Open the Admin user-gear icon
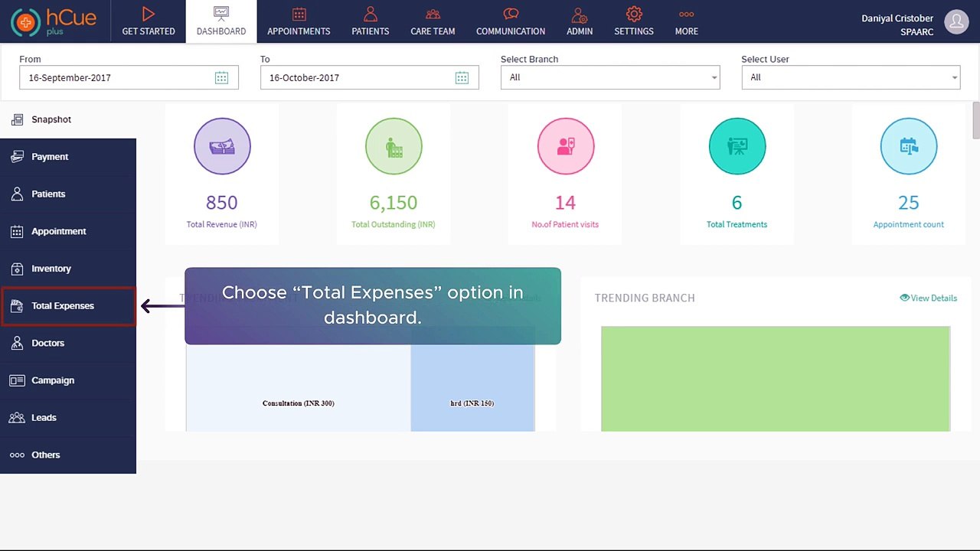 580,14
